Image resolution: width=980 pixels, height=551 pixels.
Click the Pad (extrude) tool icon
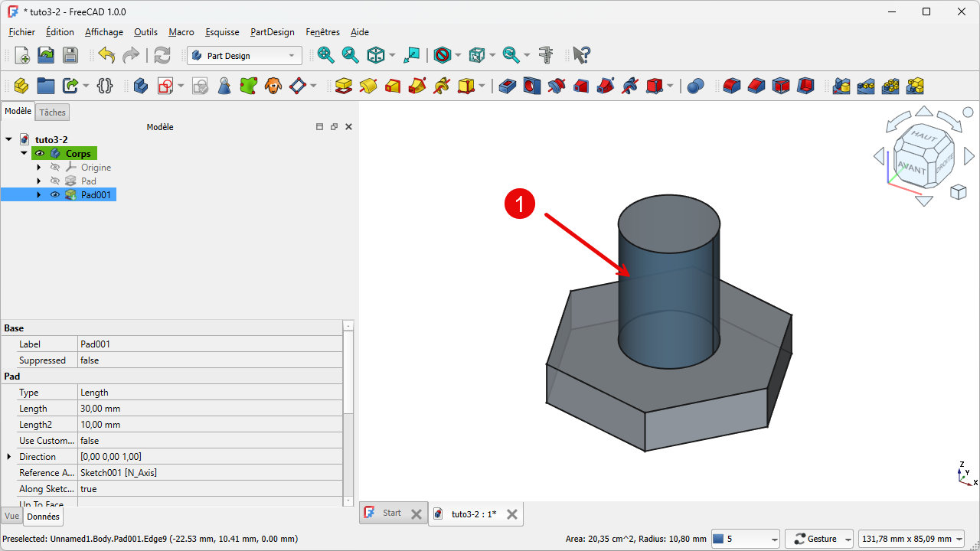344,86
